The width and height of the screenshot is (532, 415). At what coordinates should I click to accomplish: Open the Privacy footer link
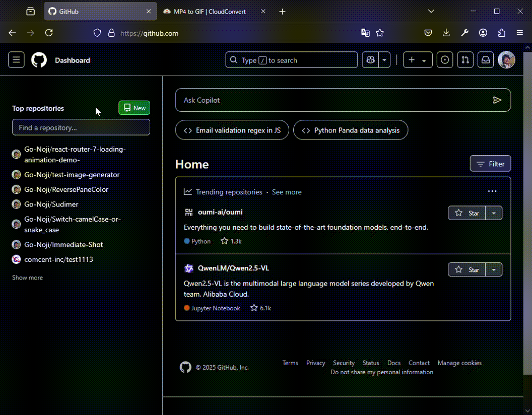[x=315, y=363]
